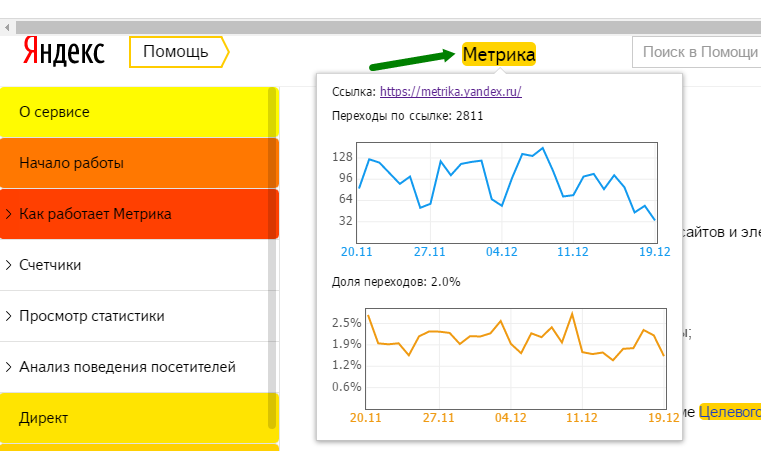
Task: Click orange 19.12 date label
Action: click(x=663, y=418)
